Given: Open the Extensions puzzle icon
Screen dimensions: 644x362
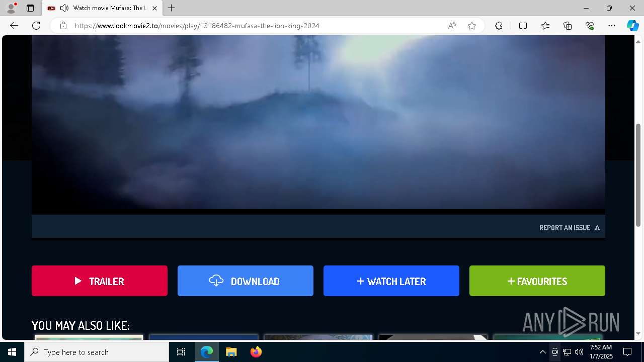Looking at the screenshot, I should (499, 26).
